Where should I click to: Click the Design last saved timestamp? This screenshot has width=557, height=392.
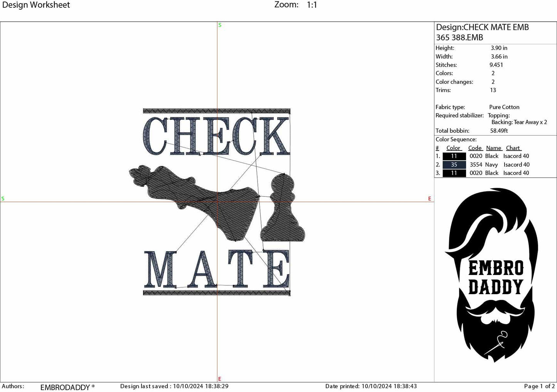click(x=173, y=386)
